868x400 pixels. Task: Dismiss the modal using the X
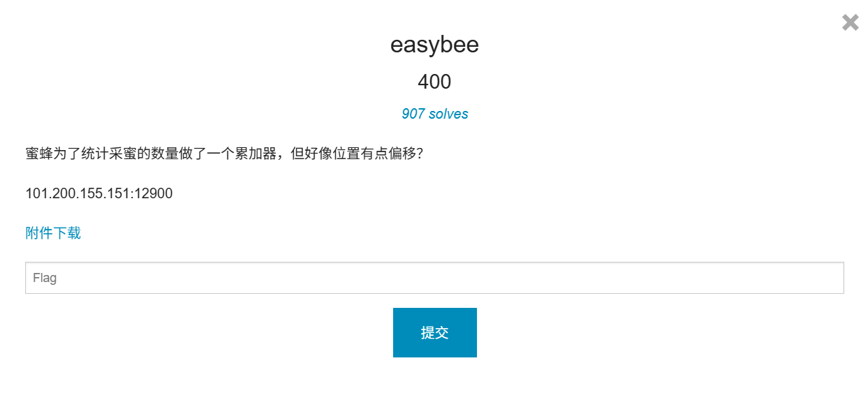850,22
